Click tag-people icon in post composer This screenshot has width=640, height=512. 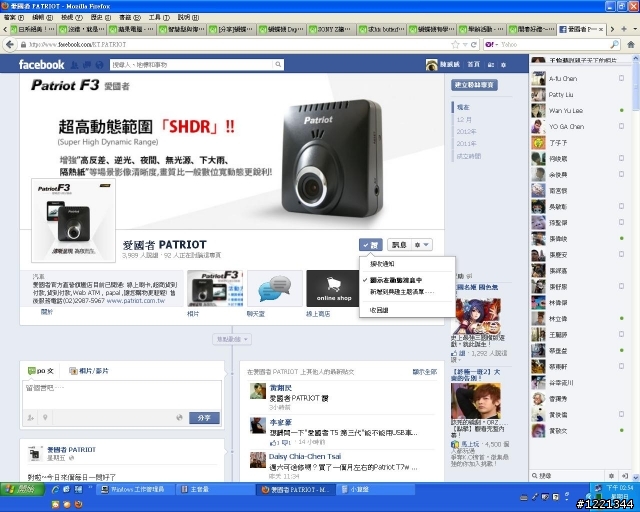(31, 417)
